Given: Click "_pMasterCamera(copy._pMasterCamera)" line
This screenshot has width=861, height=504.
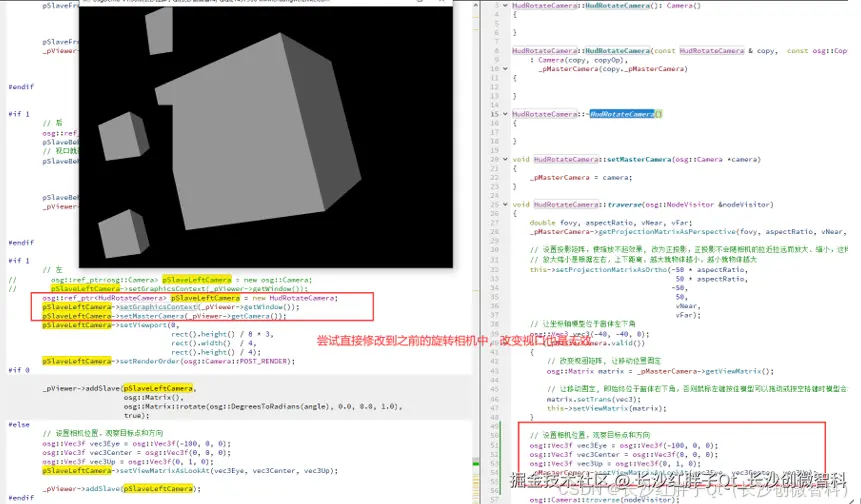Looking at the screenshot, I should (x=613, y=69).
